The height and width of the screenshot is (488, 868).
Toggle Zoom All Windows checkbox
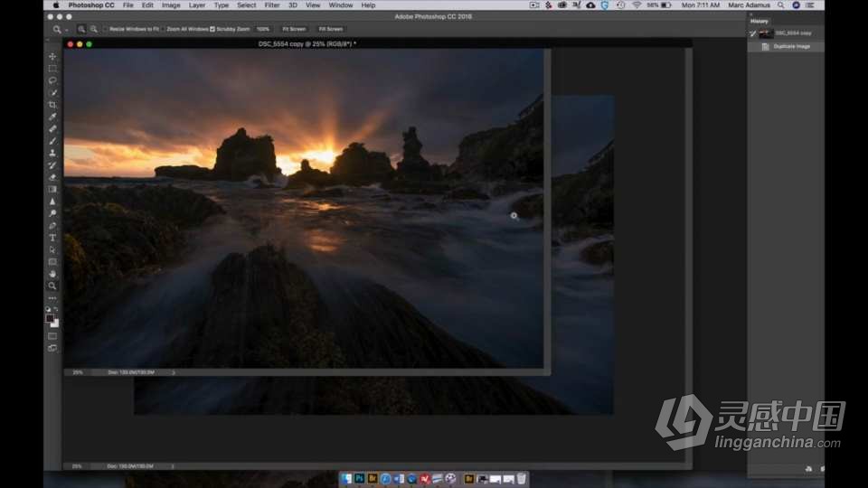click(x=163, y=29)
